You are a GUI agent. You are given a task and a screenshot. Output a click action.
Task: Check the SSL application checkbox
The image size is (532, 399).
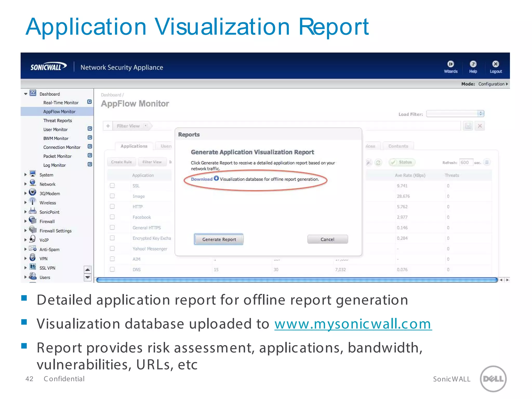click(112, 185)
